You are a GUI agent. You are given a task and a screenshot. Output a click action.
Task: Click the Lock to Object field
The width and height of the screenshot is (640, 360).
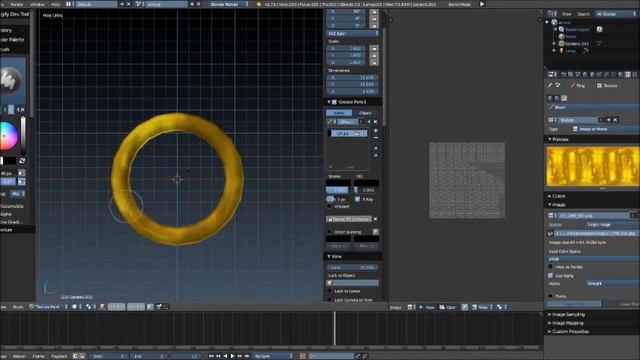[x=353, y=283]
